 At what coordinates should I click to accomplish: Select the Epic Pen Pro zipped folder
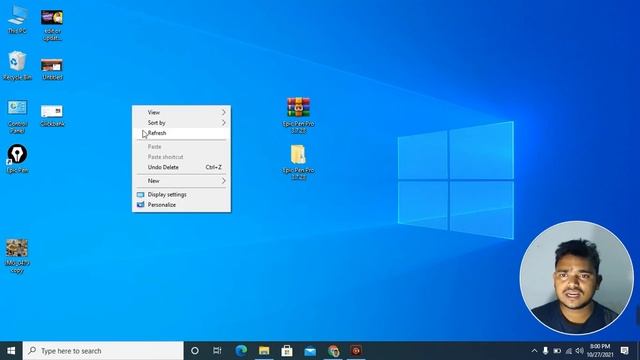(x=298, y=162)
